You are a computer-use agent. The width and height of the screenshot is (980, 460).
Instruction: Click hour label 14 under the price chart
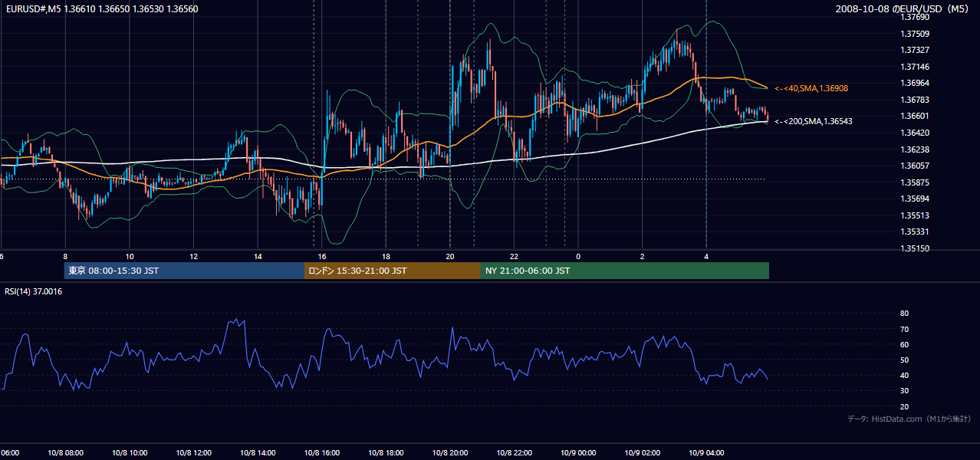pos(258,256)
